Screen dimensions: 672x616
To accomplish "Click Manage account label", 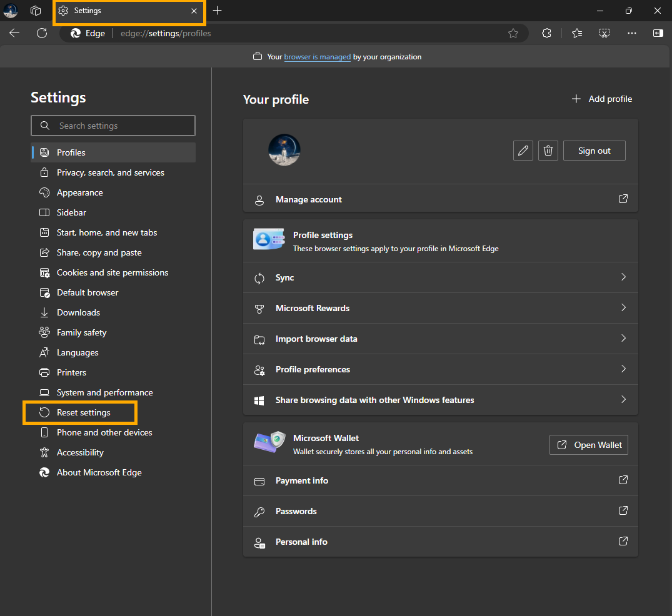I will tap(309, 199).
